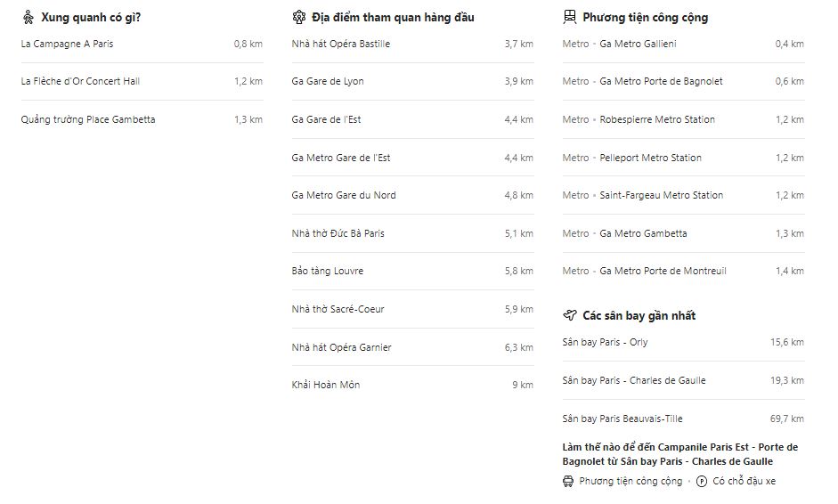Image resolution: width=838 pixels, height=504 pixels.
Task: Select La Flèche d'Or Concert Hall
Action: [80, 81]
